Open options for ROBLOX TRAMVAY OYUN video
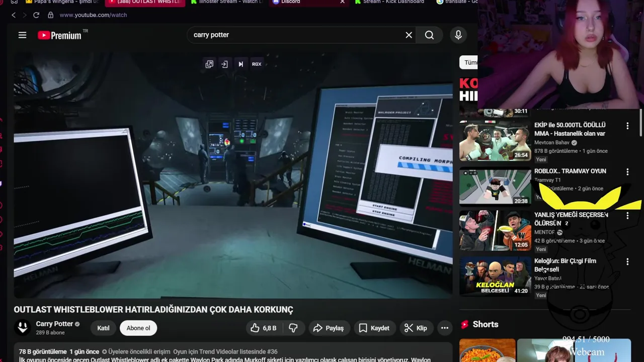The width and height of the screenshot is (644, 362). point(627,172)
